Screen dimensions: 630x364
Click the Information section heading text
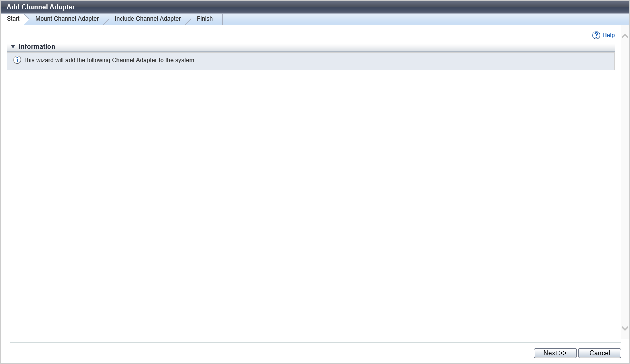point(37,47)
